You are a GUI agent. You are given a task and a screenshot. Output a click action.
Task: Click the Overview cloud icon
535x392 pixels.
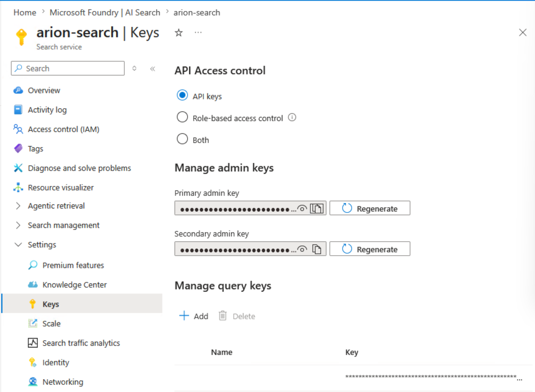(18, 90)
